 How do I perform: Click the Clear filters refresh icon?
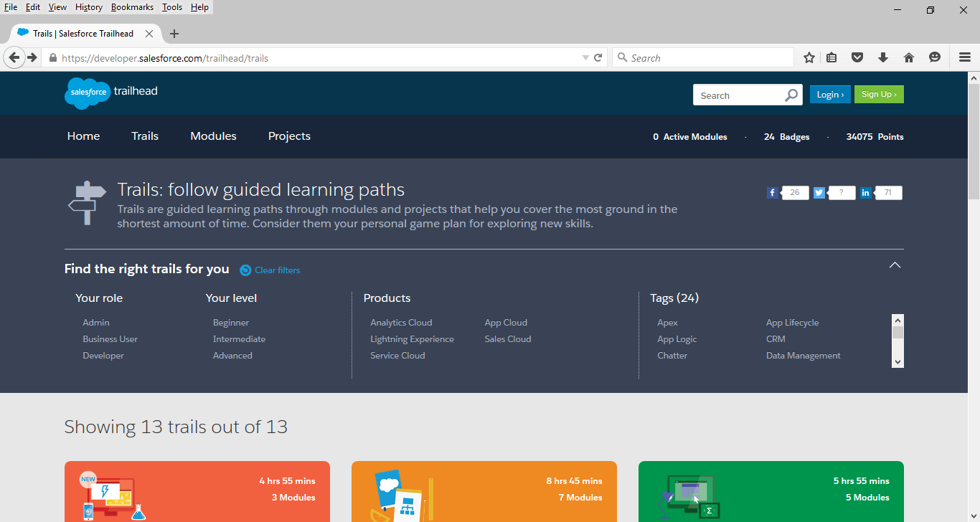[x=245, y=270]
